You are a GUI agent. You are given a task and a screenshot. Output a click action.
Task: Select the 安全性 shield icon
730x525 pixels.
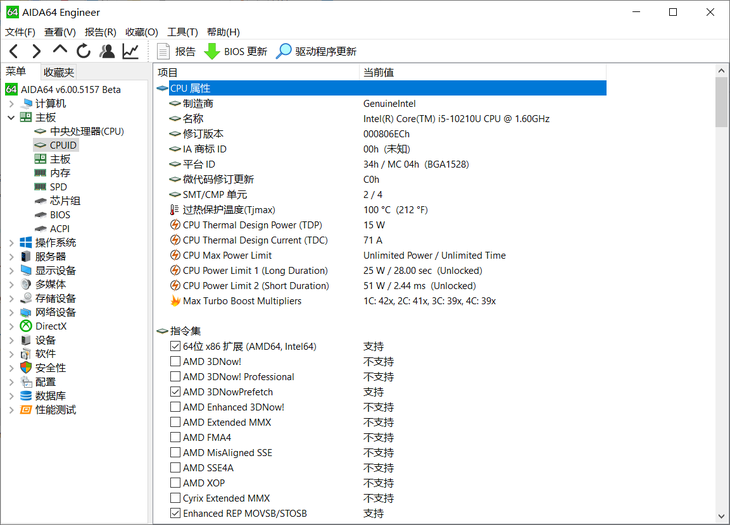(x=26, y=368)
